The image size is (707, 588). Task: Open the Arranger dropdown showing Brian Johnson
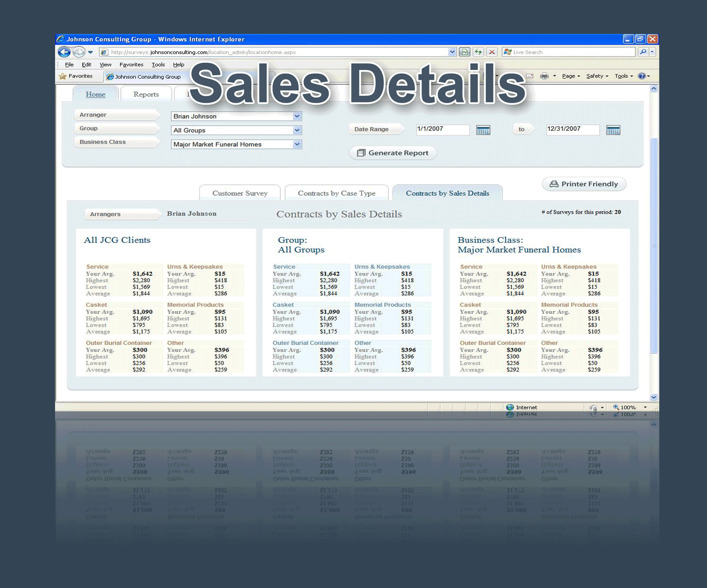click(236, 116)
